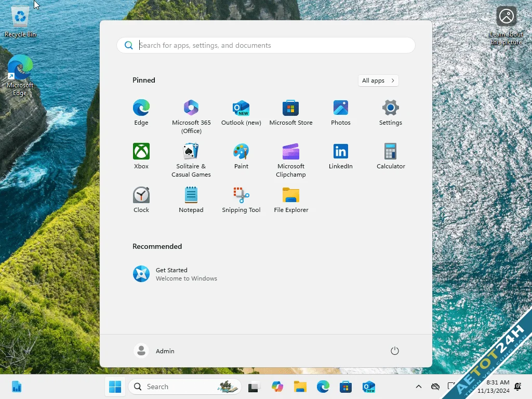Open Microsoft Clipchamp
Screen dimensions: 532x399
point(290,155)
